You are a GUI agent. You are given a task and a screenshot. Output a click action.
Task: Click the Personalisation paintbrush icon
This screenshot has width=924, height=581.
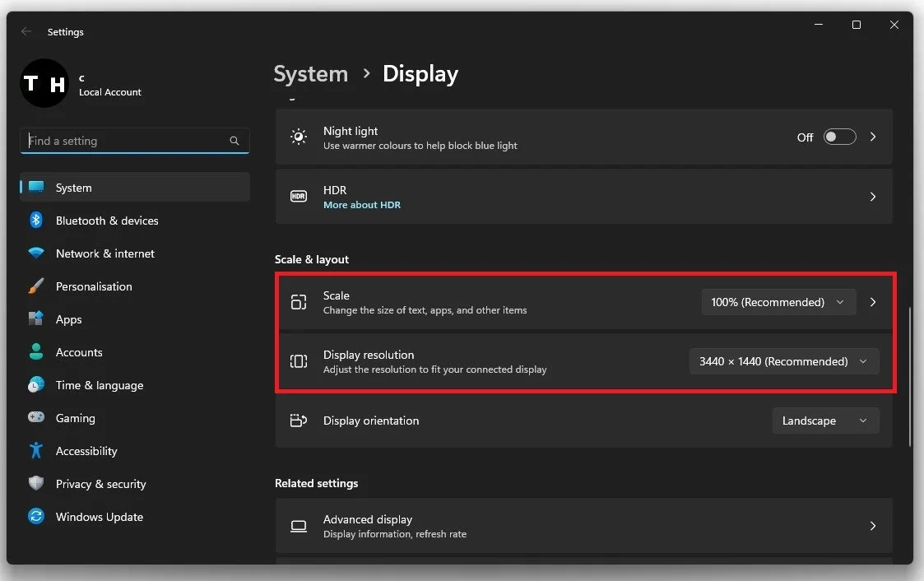point(36,286)
